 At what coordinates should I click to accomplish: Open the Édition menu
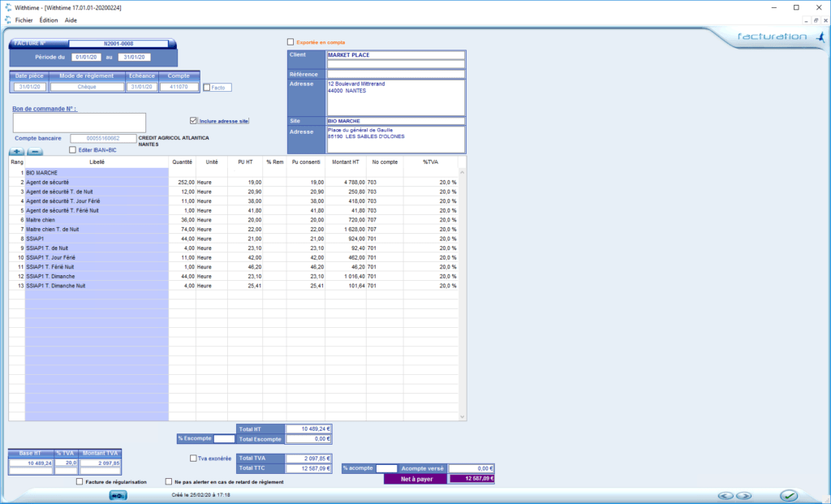pyautogui.click(x=49, y=19)
